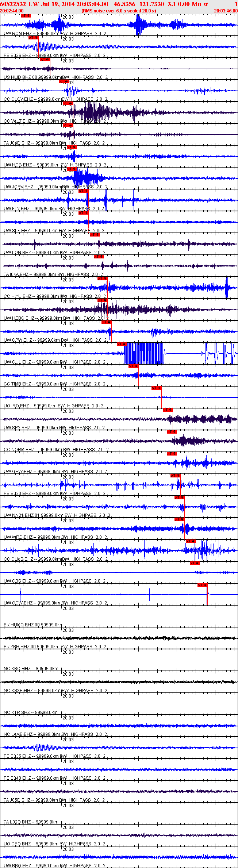Select the red pick marker on CC CLMS trace
The image size is (238, 868).
click(x=191, y=541)
